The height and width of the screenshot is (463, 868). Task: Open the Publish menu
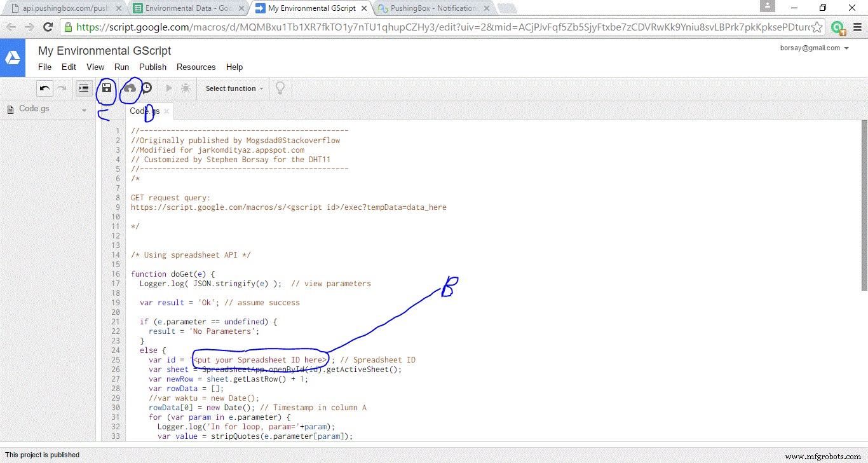[153, 67]
